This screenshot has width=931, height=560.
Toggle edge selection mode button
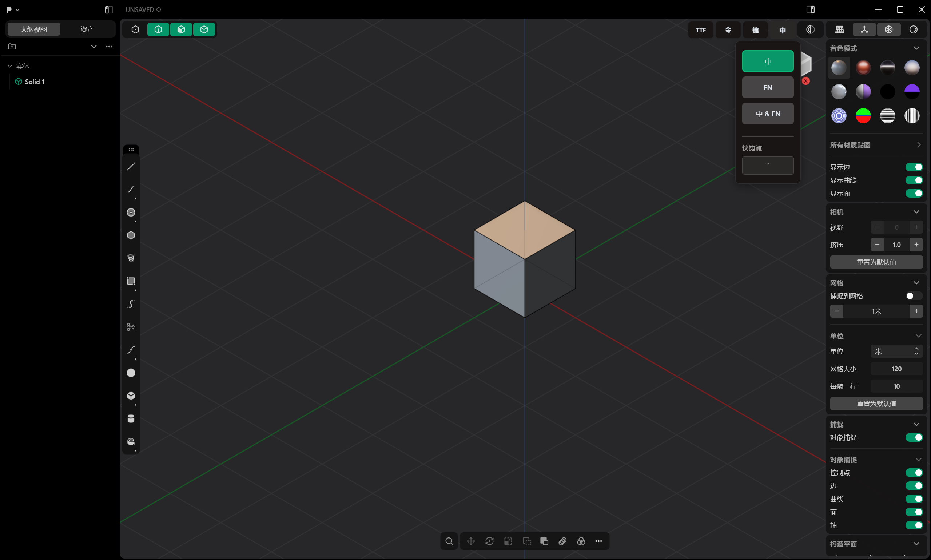click(158, 29)
